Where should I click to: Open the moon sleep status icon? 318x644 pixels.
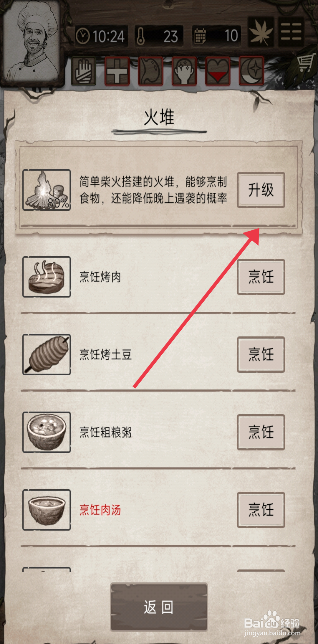pos(251,71)
